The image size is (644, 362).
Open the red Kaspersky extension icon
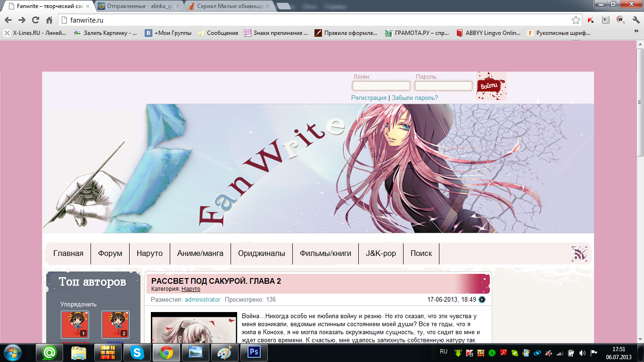pyautogui.click(x=591, y=20)
